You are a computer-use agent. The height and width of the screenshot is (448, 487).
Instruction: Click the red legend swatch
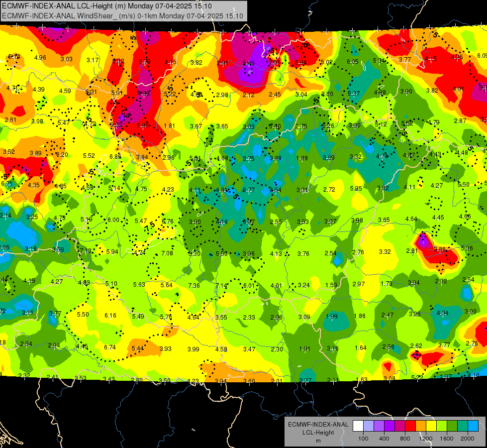tap(410, 426)
